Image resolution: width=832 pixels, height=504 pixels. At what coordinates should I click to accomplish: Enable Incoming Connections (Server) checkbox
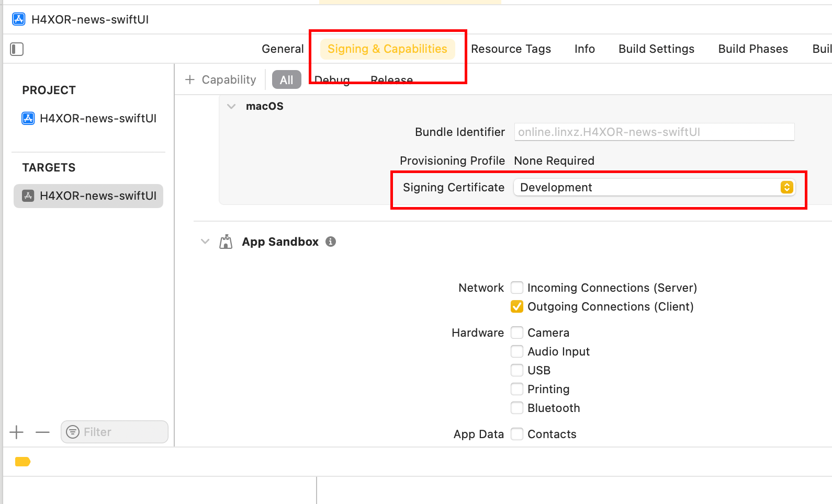point(517,288)
